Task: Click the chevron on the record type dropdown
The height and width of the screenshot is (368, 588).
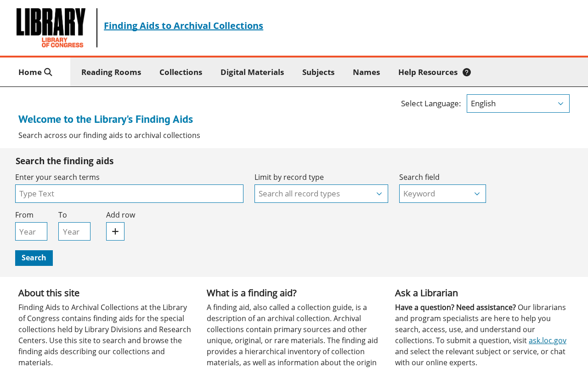Action: [379, 194]
